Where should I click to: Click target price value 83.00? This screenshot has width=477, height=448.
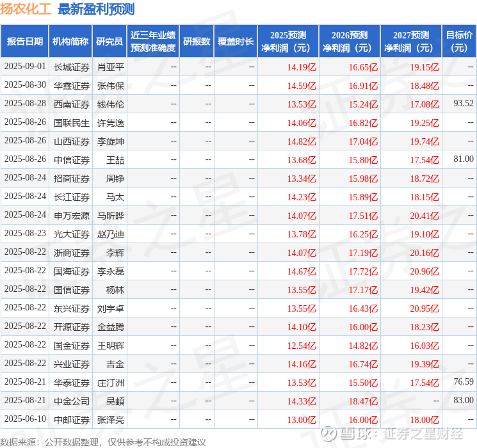click(x=464, y=400)
